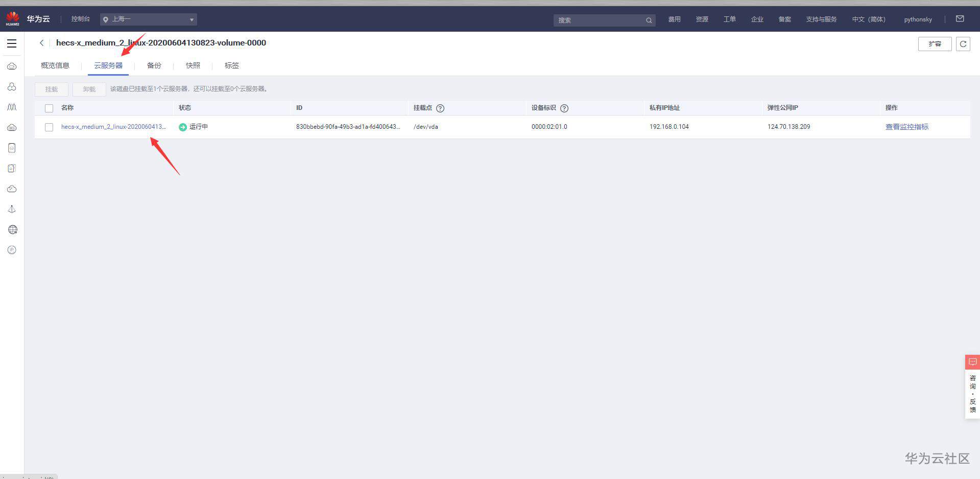980x479 pixels.
Task: Click the 咨询·反馈 side text
Action: click(973, 394)
